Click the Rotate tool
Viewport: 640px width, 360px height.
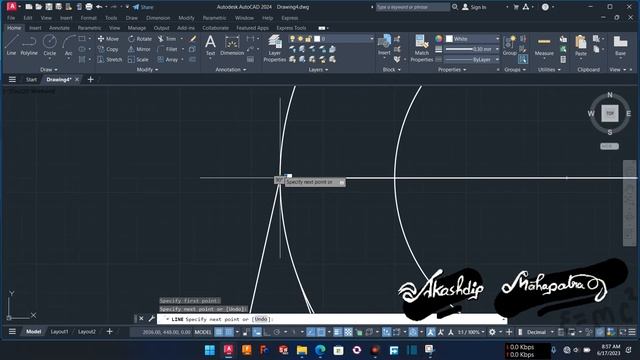tap(140, 39)
